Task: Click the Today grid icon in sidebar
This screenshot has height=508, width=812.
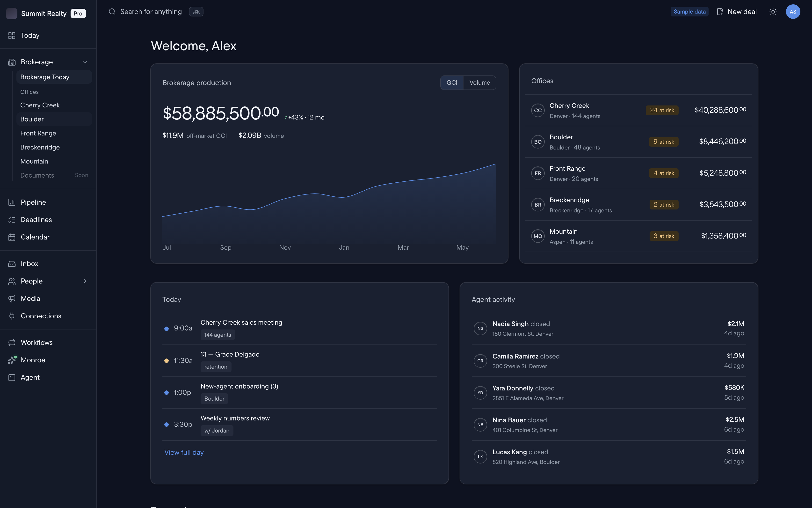Action: 12,35
